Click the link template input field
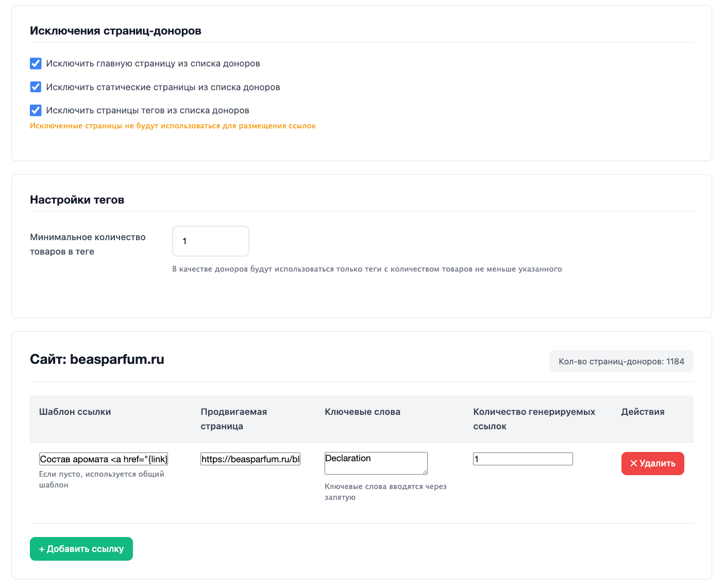Screen dimensions: 724x588 click(104, 459)
